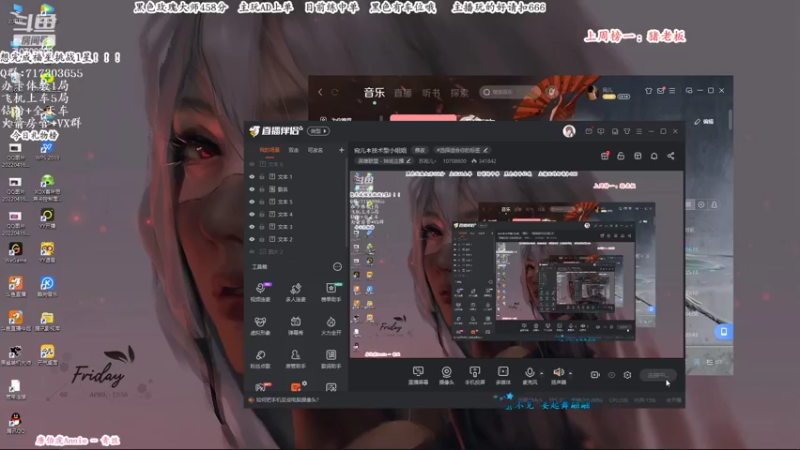
Task: Click the layout grid icon in the stream header
Action: [x=638, y=156]
